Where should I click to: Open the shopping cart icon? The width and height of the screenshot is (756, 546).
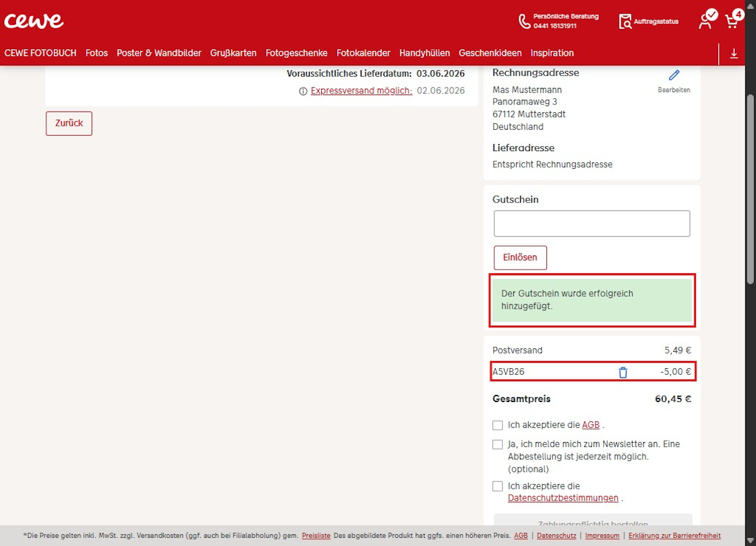coord(733,19)
